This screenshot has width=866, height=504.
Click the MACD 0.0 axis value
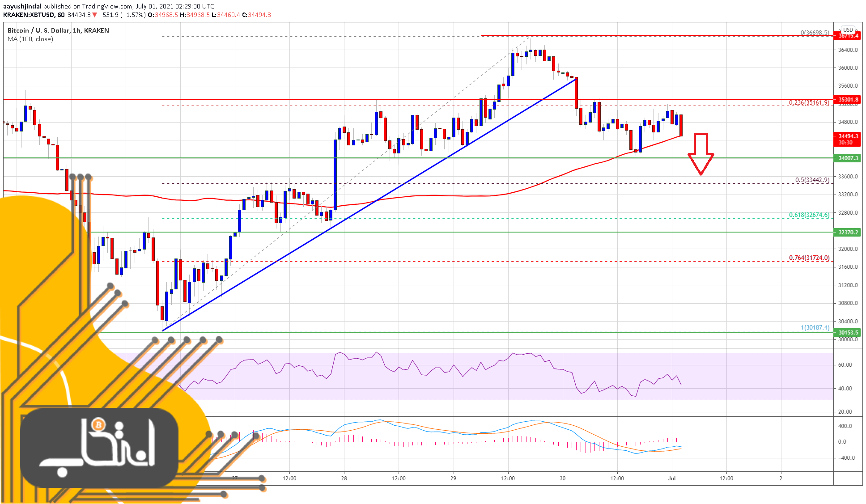[x=842, y=442]
